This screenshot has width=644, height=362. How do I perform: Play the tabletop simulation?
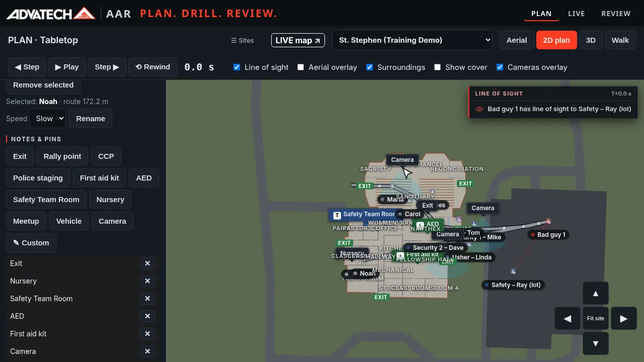[67, 67]
